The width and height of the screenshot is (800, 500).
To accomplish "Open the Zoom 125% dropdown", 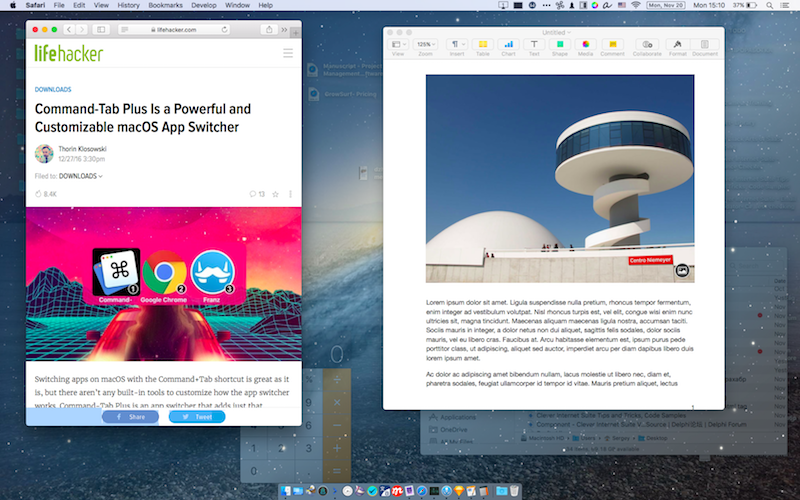I will tap(426, 44).
